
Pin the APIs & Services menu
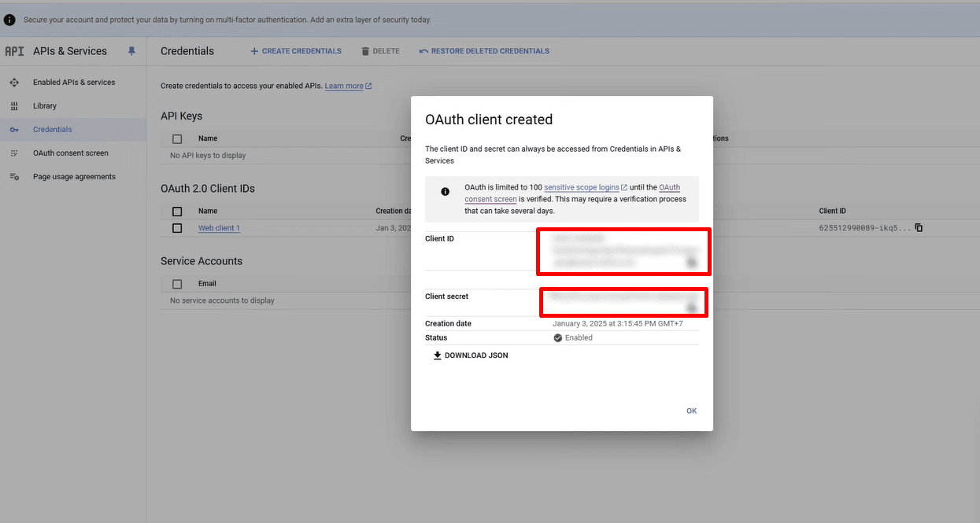pos(131,51)
